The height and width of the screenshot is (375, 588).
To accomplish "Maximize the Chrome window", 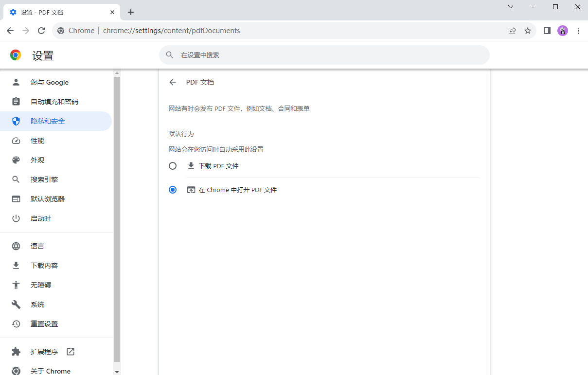I will click(555, 7).
